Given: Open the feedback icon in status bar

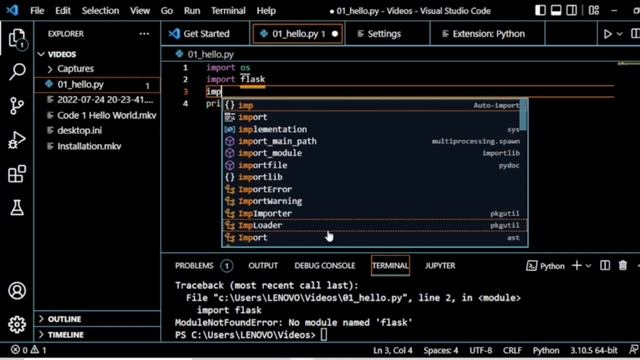Looking at the screenshot, I should (633, 350).
